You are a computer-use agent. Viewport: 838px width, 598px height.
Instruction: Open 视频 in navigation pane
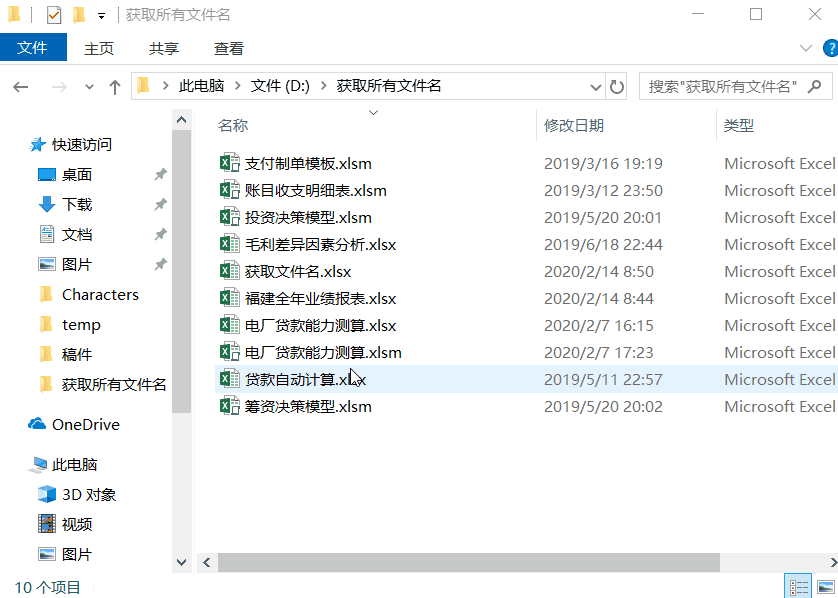pyautogui.click(x=77, y=524)
